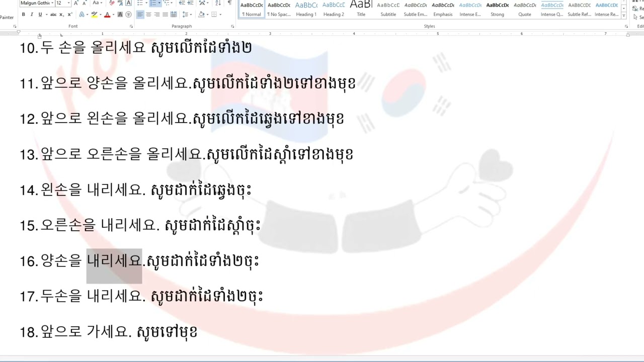This screenshot has height=362, width=644.
Task: Click the Character Border icon
Action: tap(128, 3)
